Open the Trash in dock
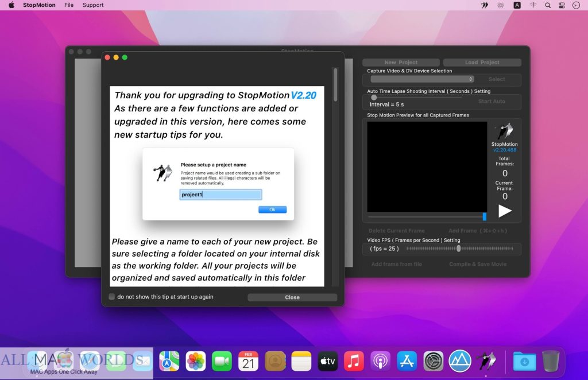The image size is (588, 380). [x=551, y=361]
